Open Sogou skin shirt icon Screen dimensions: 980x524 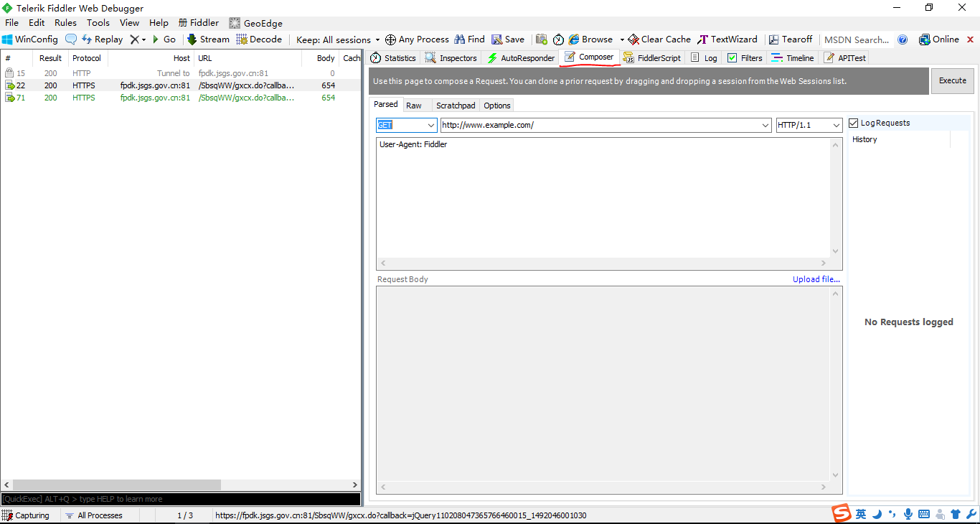coord(956,514)
